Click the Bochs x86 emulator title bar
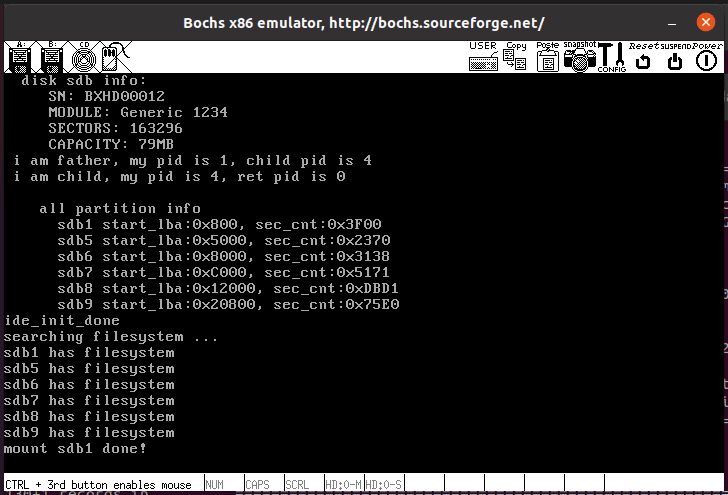Screen dimensions: 728x495 364,23
